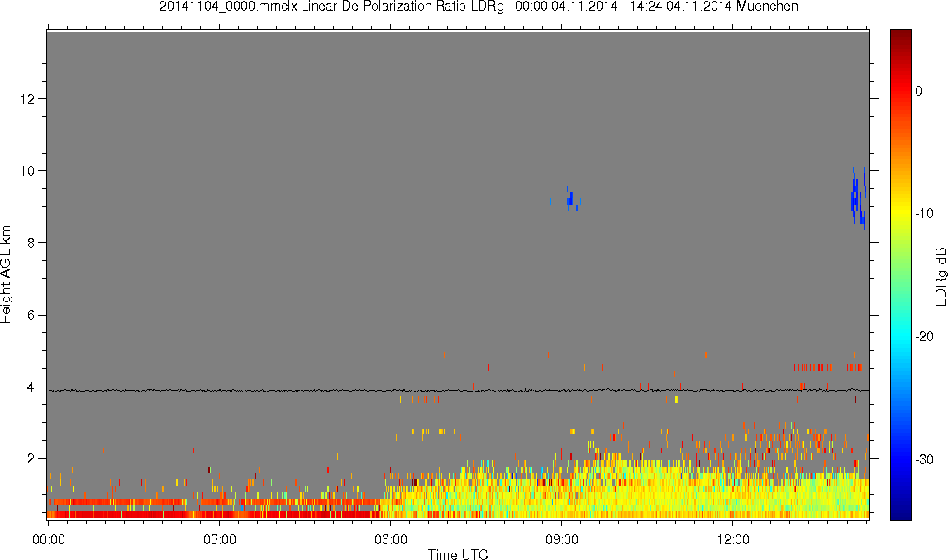Click the 09:00 time tick label
The image size is (948, 560).
tap(562, 539)
